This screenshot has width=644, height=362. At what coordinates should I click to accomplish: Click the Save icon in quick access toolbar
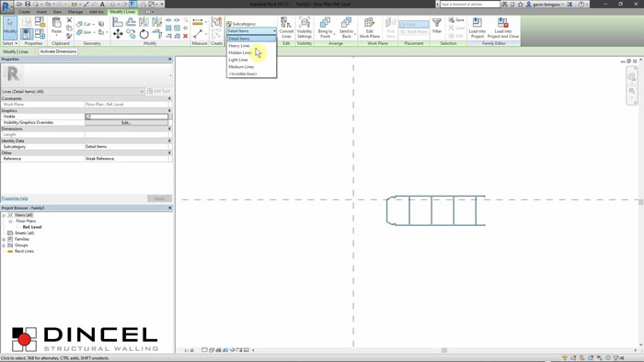28,4
